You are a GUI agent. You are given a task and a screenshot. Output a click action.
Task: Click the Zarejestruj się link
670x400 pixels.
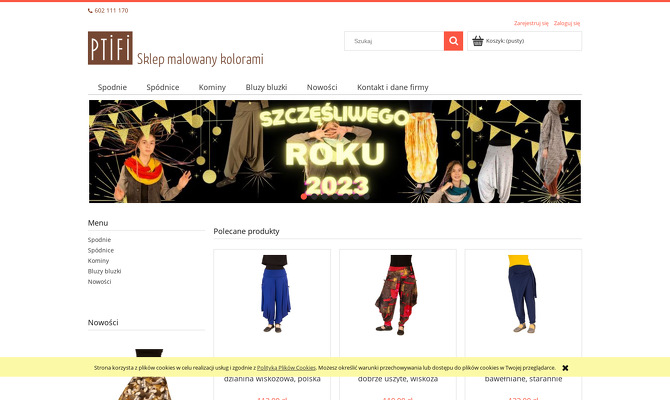(x=531, y=23)
